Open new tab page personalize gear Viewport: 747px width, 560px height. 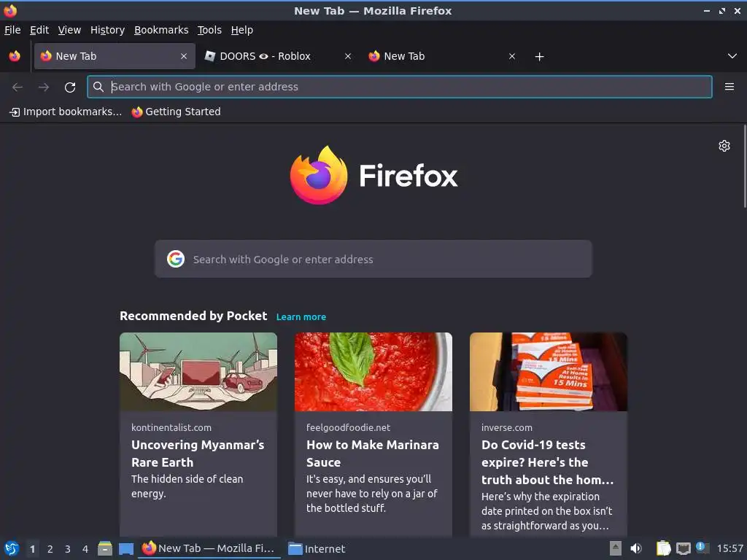(724, 146)
